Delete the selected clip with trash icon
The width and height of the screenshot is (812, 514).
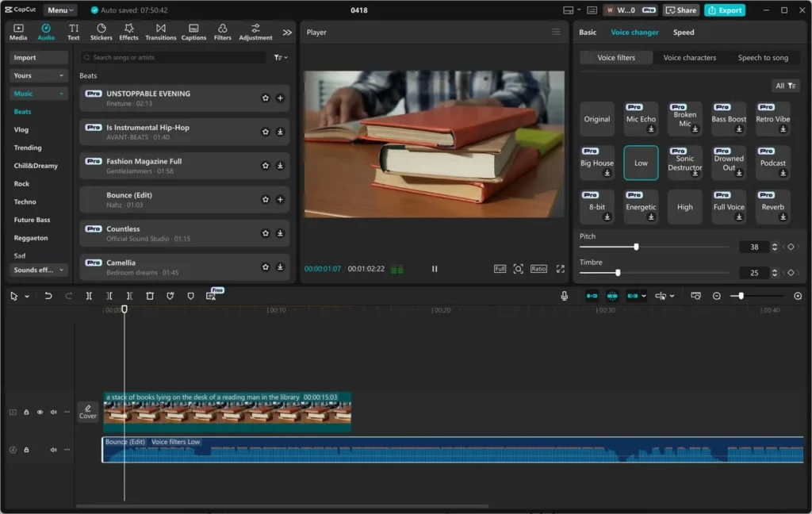(x=150, y=296)
